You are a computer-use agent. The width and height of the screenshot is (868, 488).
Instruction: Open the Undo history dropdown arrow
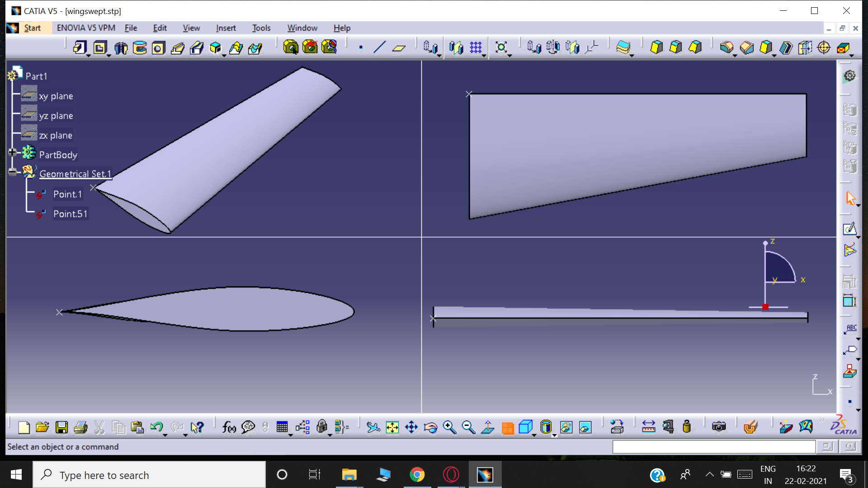point(165,435)
